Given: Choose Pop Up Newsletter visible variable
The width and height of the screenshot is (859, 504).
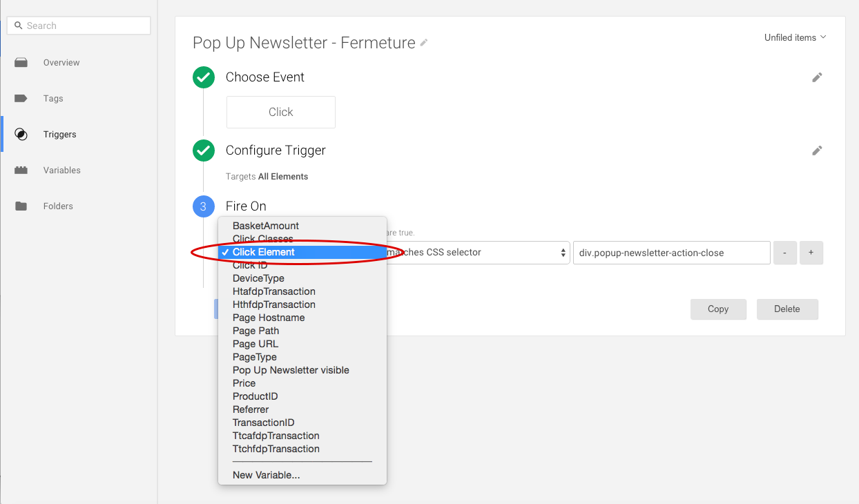Looking at the screenshot, I should [302, 370].
